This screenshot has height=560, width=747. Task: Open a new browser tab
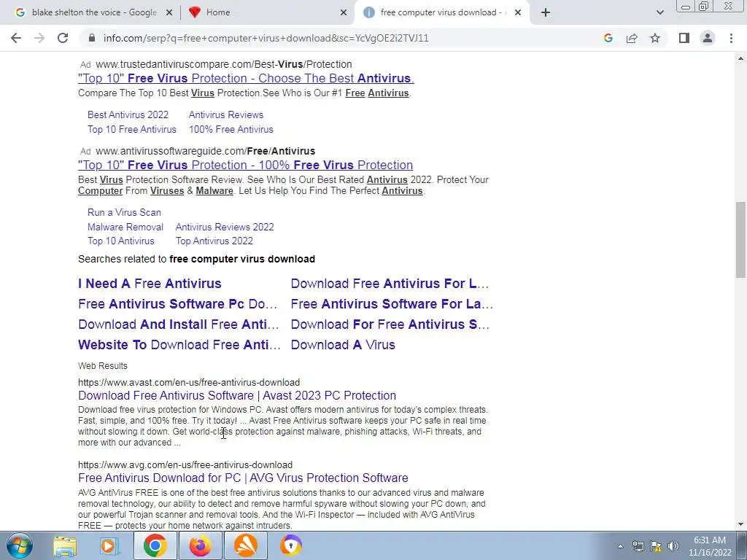tap(546, 12)
